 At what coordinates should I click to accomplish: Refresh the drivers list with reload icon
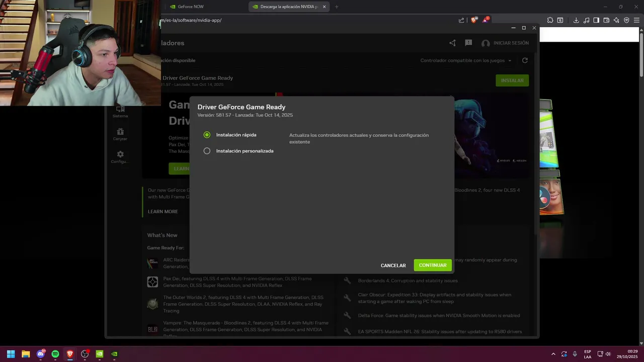pos(525,60)
